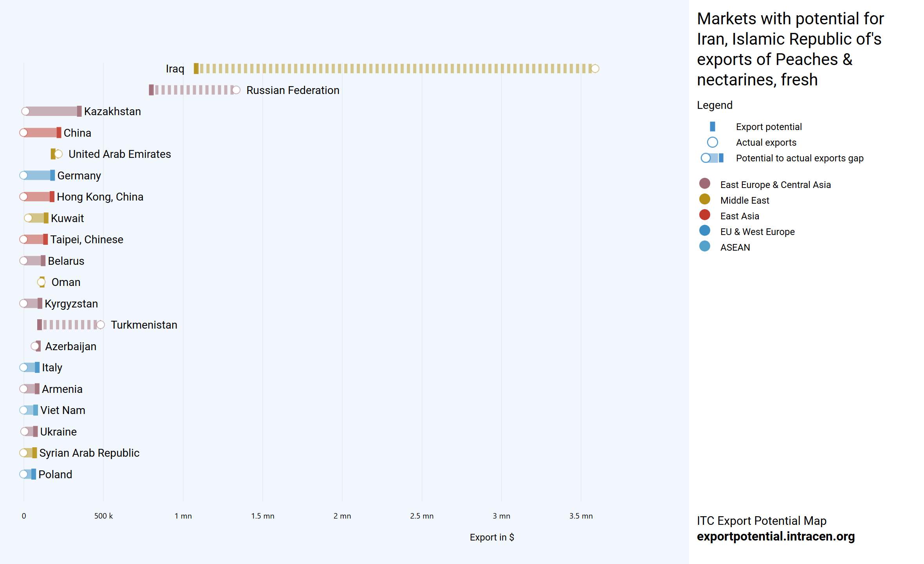The width and height of the screenshot is (924, 564).
Task: Click East Europe & Central Asia legend dot
Action: 704,184
